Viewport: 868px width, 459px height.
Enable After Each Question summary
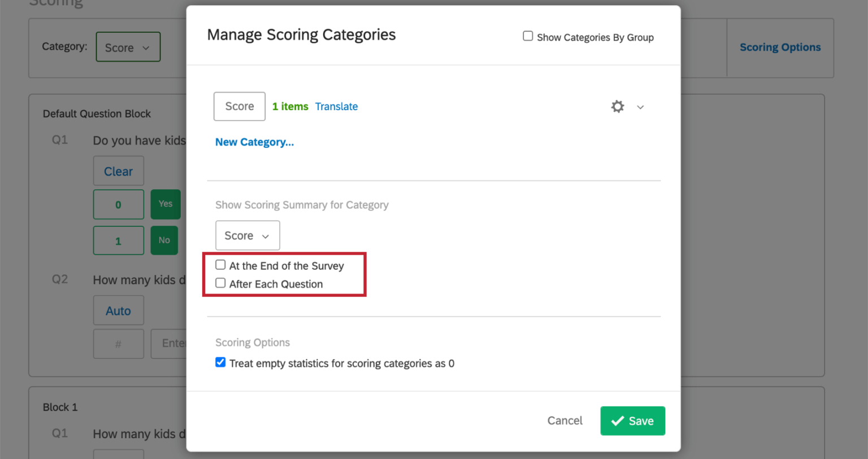220,283
